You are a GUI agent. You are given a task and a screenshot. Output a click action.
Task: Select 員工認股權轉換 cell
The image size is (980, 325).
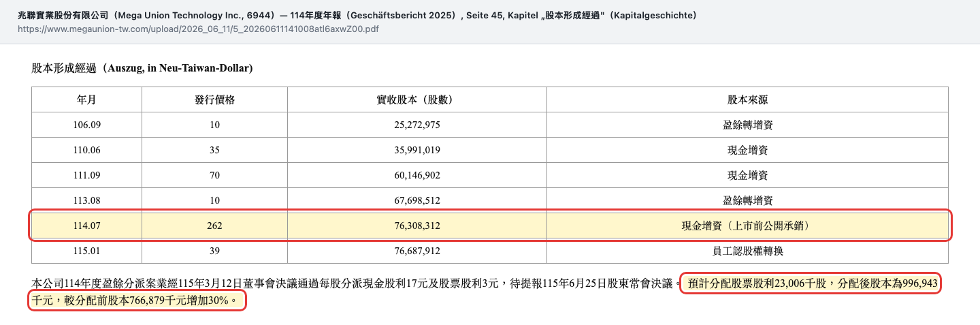[747, 251]
